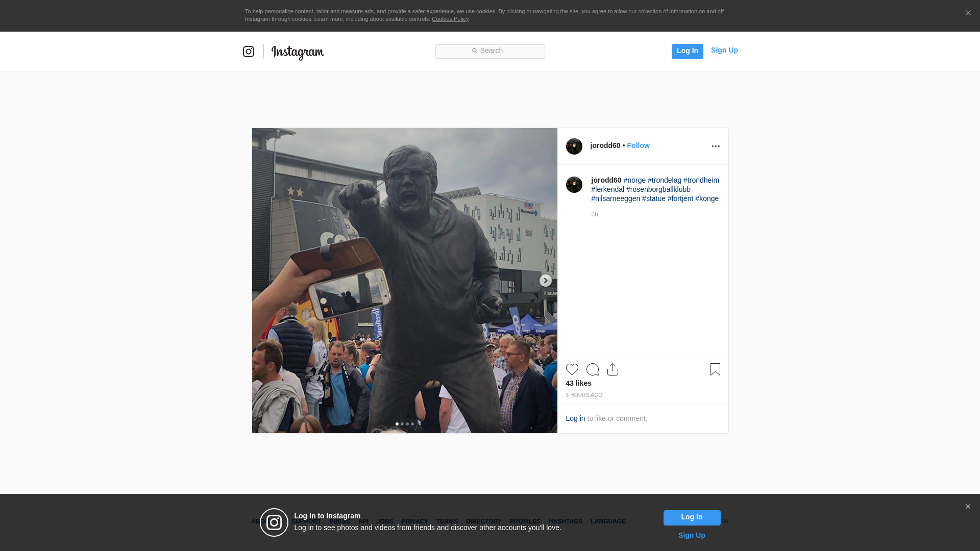The image size is (980, 551).
Task: Open the TERMS footer link
Action: coord(447,521)
